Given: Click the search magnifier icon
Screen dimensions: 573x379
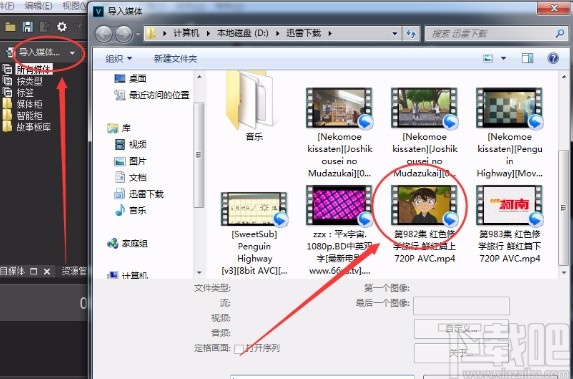Looking at the screenshot, I should pos(559,34).
